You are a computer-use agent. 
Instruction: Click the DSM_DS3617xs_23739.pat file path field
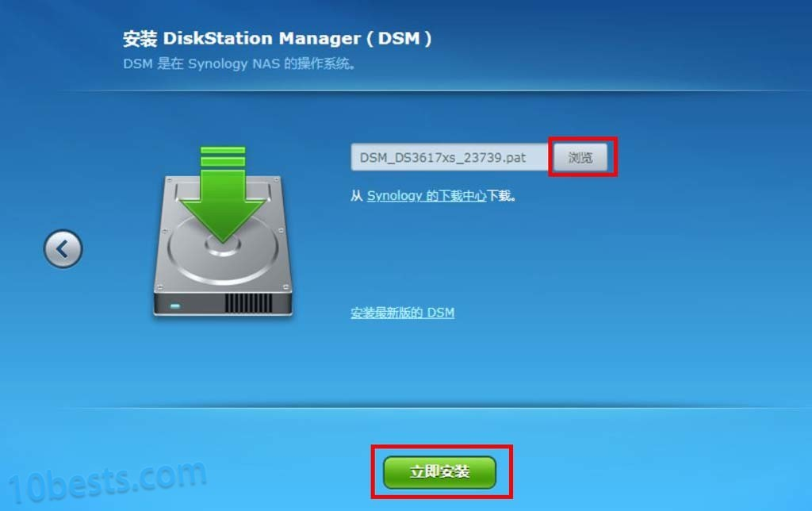point(450,158)
